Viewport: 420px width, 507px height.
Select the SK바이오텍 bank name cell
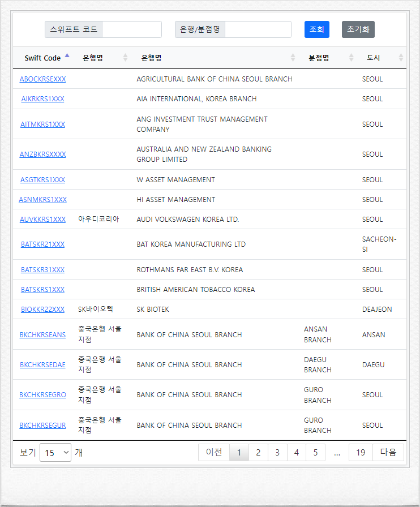tap(96, 309)
